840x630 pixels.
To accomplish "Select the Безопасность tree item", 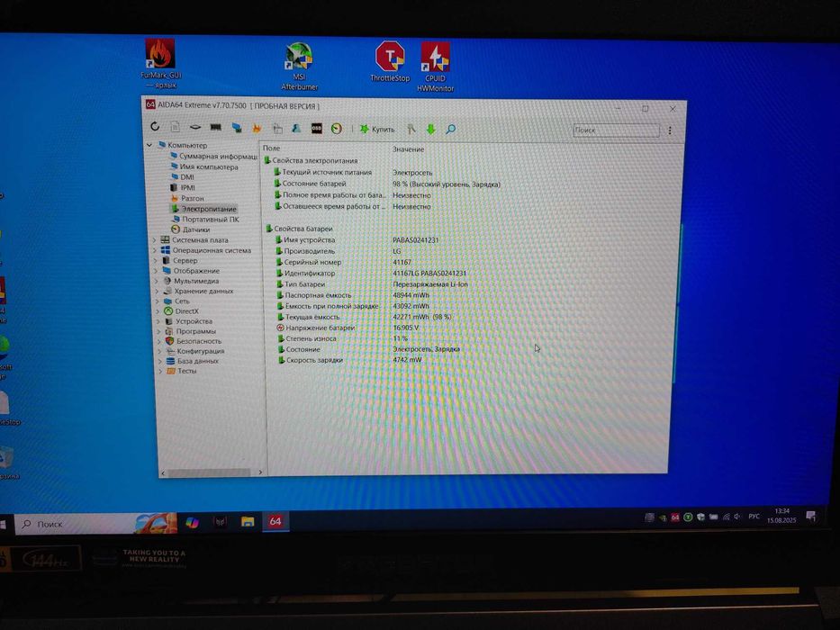I will coord(194,341).
